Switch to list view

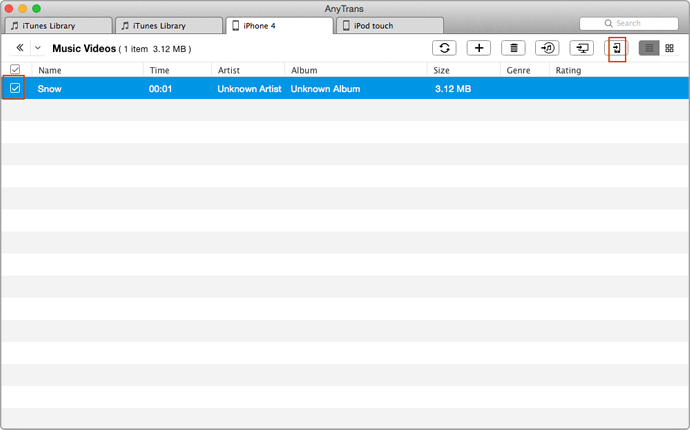click(x=649, y=48)
